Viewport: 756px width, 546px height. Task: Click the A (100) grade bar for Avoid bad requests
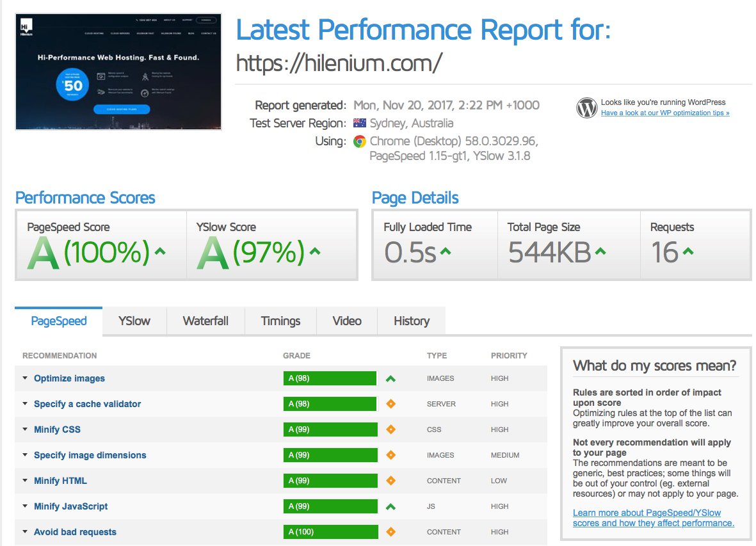[x=331, y=531]
